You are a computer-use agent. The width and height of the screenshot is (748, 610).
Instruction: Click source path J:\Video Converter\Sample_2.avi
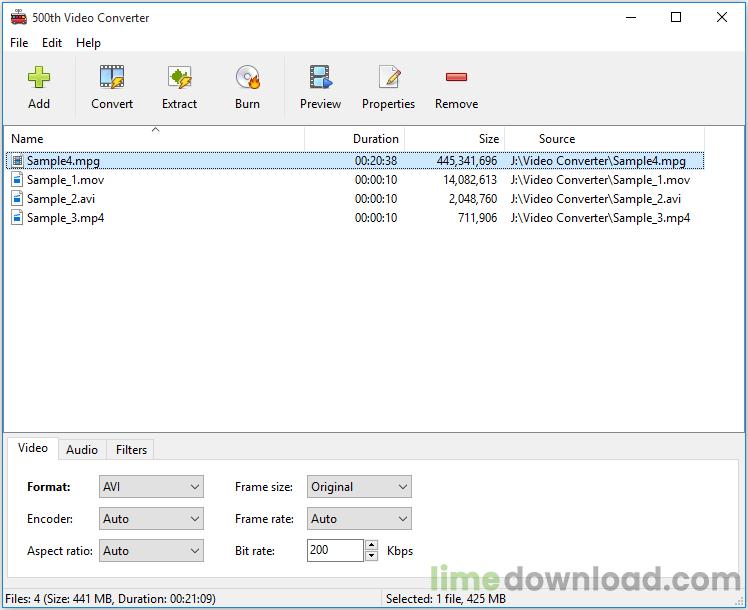[595, 198]
